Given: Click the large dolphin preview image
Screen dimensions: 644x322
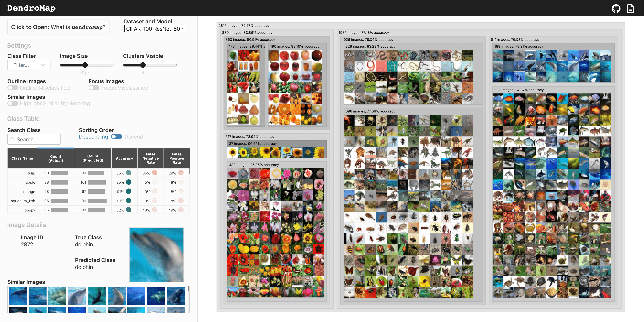Looking at the screenshot, I should (156, 254).
